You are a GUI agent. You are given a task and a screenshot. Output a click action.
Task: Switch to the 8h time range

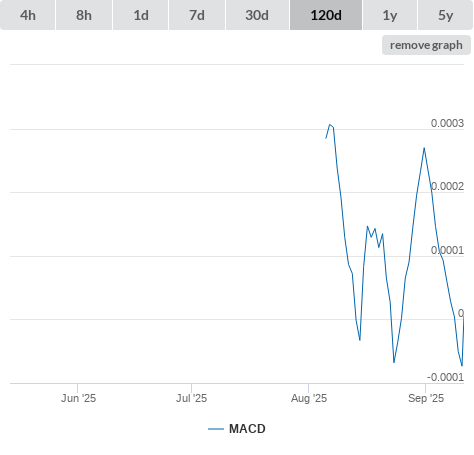click(x=84, y=15)
